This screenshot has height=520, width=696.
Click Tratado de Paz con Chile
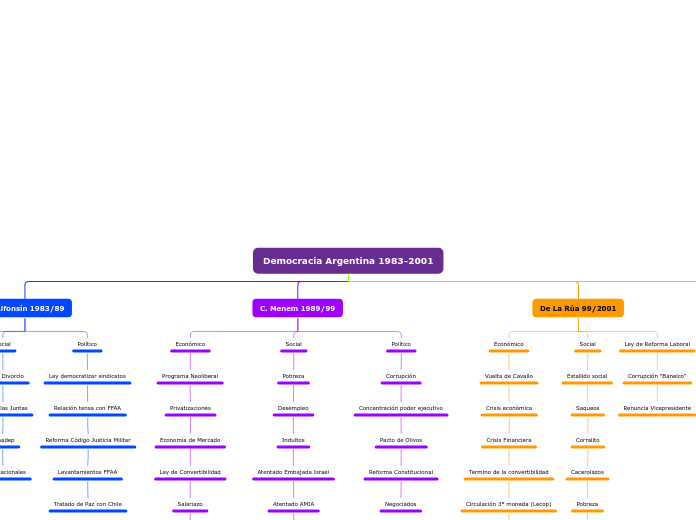[x=88, y=504]
